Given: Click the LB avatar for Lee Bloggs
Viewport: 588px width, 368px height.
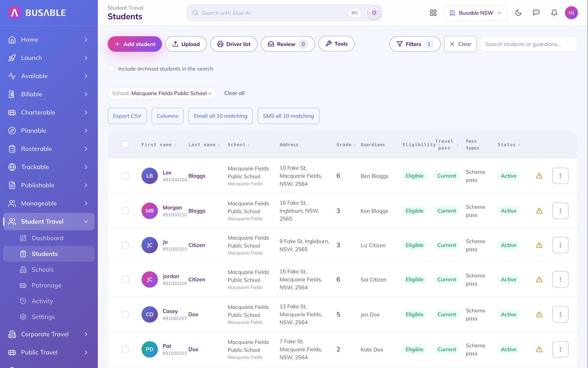Looking at the screenshot, I should pyautogui.click(x=149, y=176).
